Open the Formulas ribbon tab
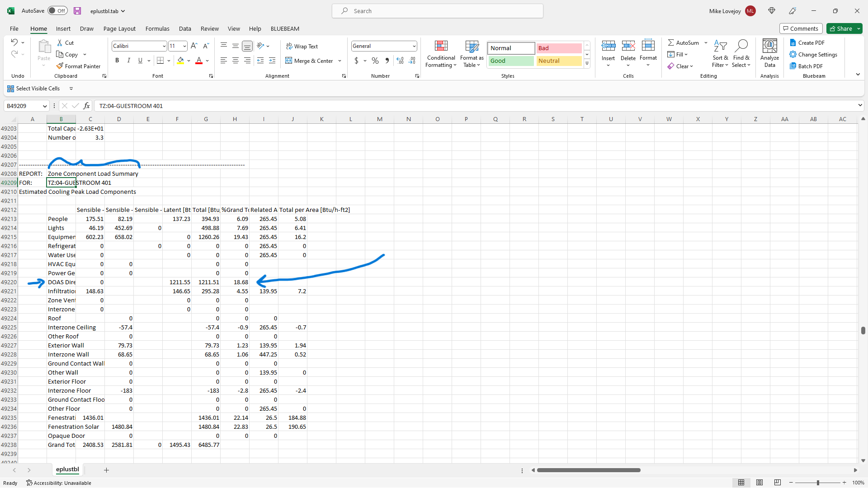 click(157, 28)
